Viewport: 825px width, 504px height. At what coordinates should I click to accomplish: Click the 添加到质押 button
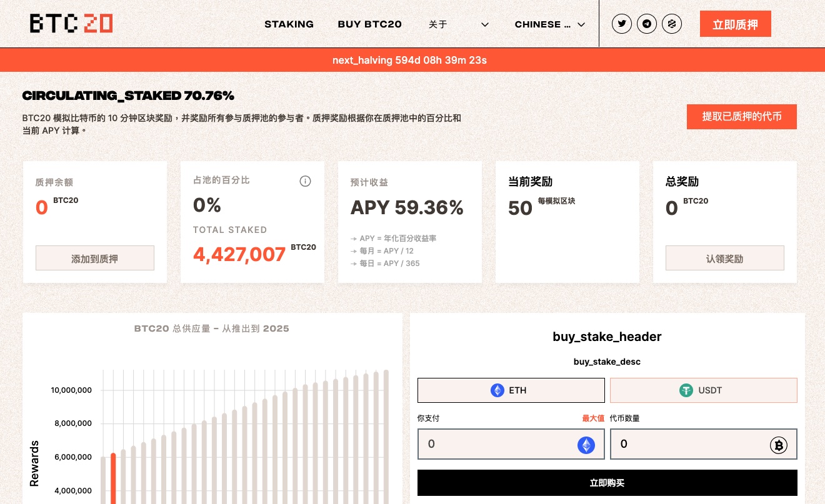(x=95, y=258)
